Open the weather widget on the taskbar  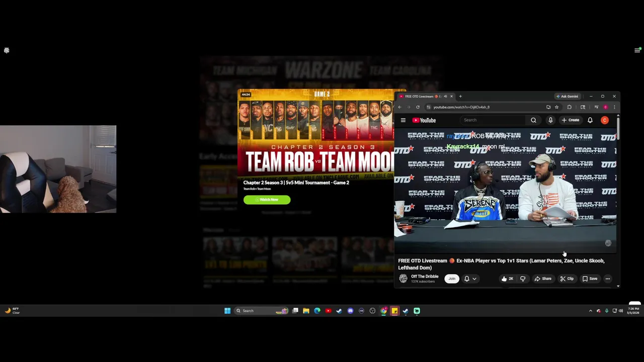click(x=12, y=311)
